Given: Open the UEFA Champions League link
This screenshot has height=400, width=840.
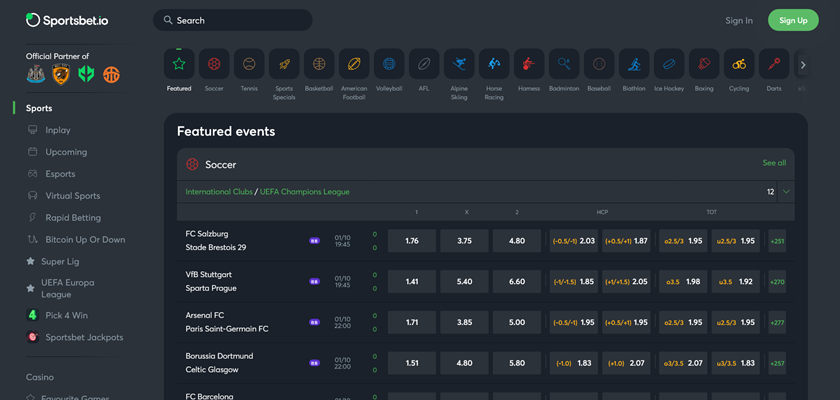Looking at the screenshot, I should pyautogui.click(x=305, y=191).
